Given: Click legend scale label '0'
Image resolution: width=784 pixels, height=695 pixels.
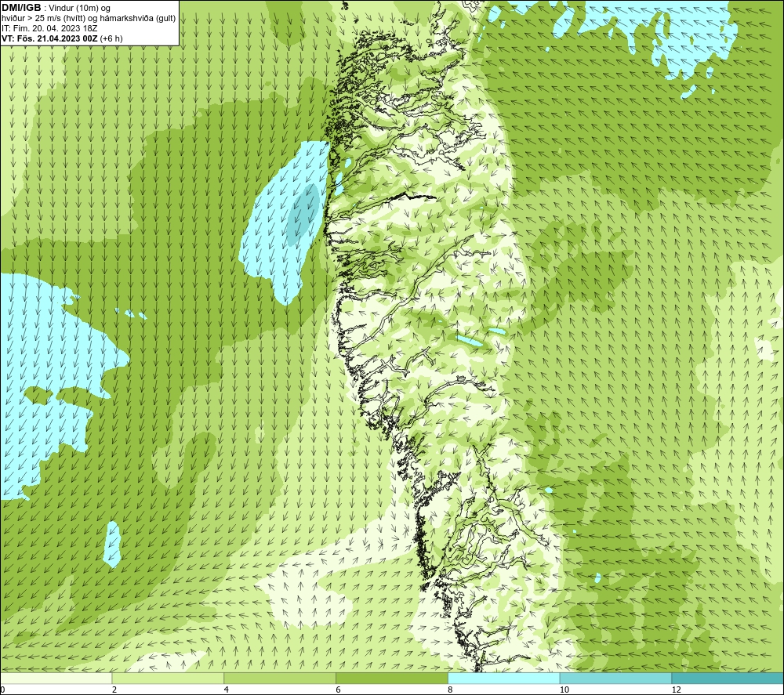Looking at the screenshot, I should [2, 690].
